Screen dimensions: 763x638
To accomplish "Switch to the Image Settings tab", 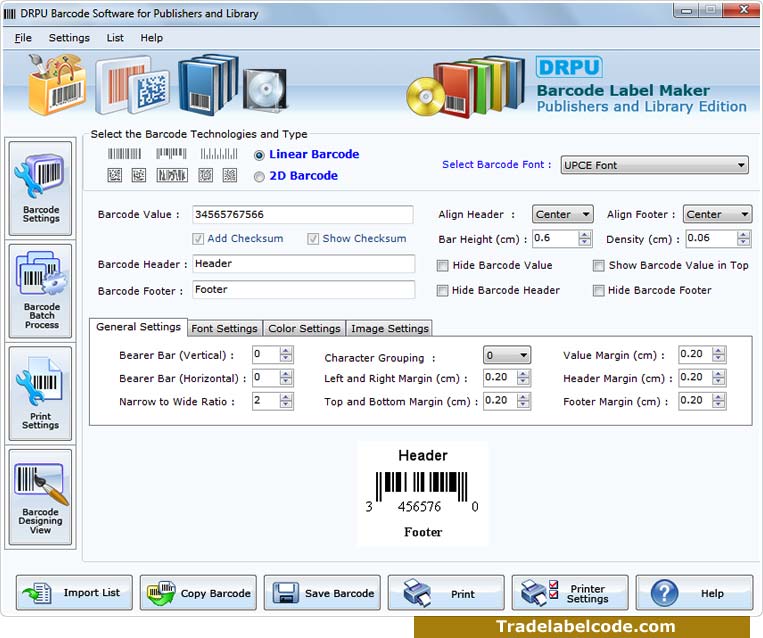I will (390, 328).
